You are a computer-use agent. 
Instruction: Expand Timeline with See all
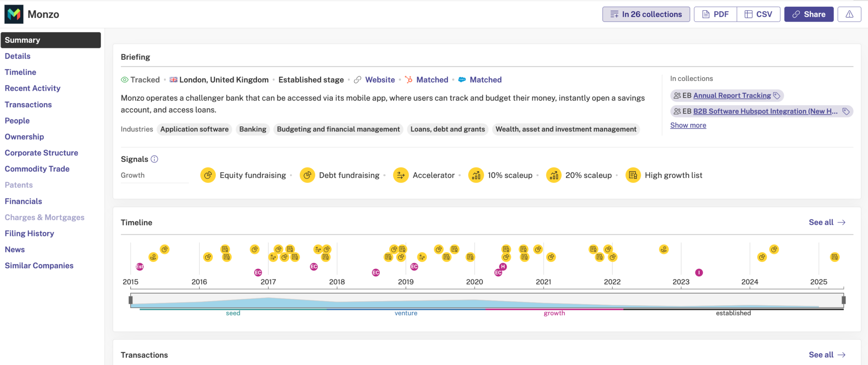[826, 222]
